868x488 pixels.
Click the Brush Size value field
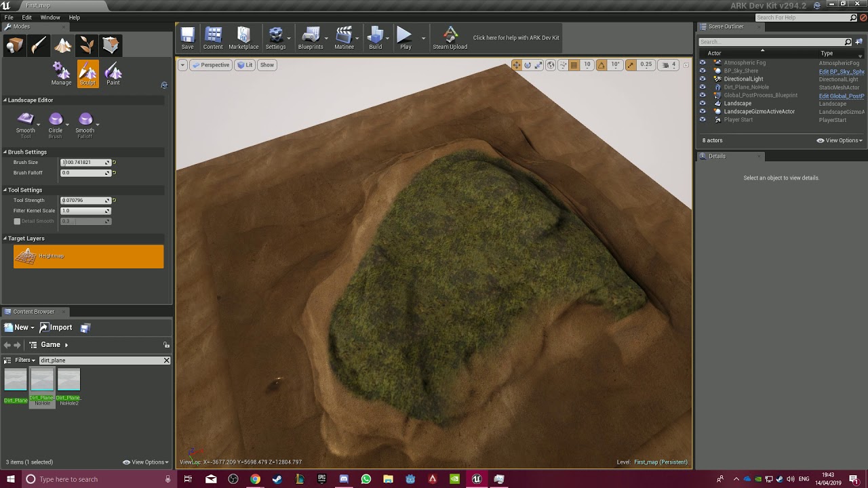(x=85, y=163)
